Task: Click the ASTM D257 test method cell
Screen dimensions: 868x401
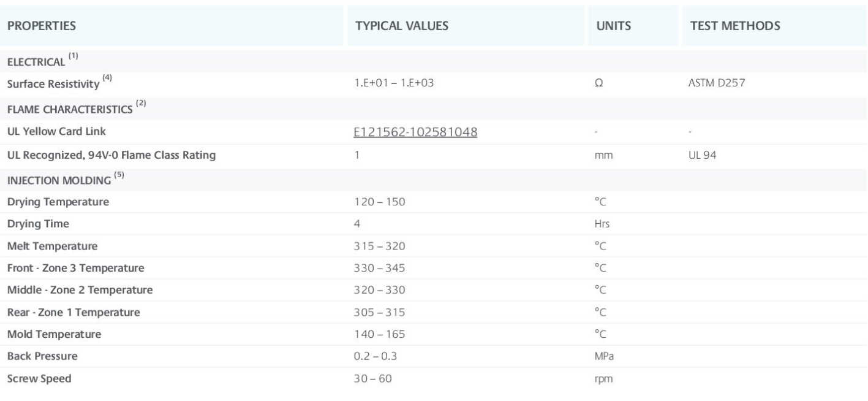Action: point(717,84)
